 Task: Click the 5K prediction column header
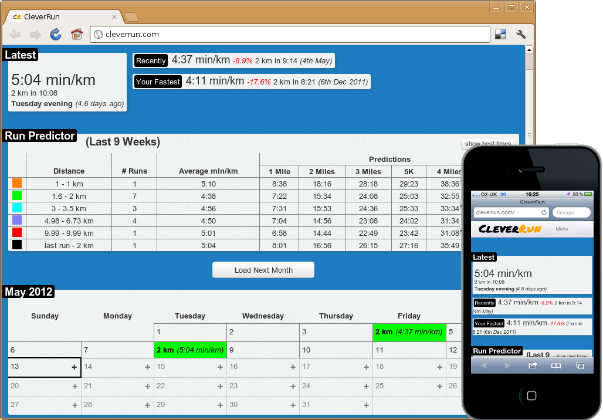pos(409,172)
